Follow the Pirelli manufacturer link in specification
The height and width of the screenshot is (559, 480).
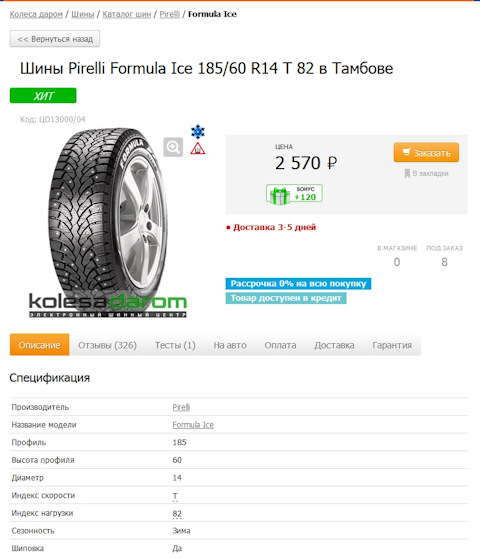[181, 407]
